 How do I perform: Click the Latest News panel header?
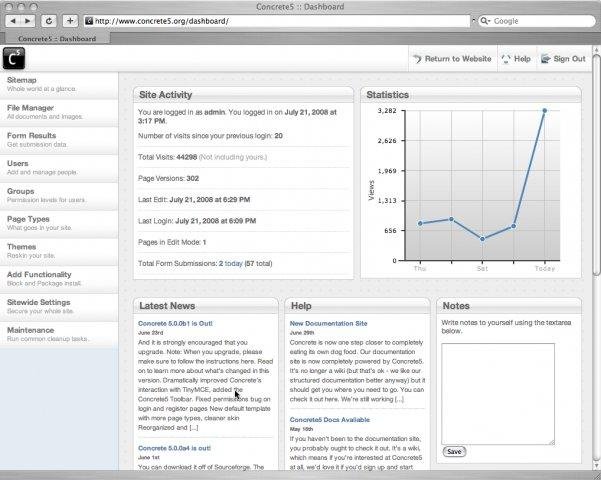206,306
